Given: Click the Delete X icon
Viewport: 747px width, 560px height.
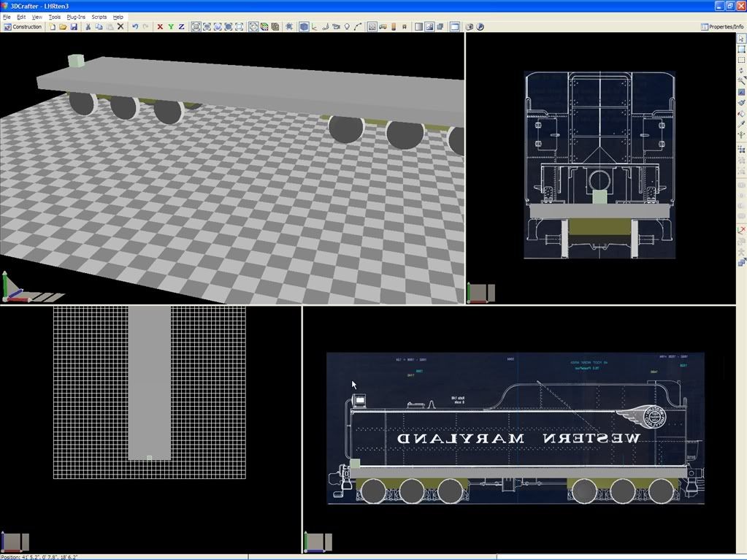Looking at the screenshot, I should tap(120, 27).
